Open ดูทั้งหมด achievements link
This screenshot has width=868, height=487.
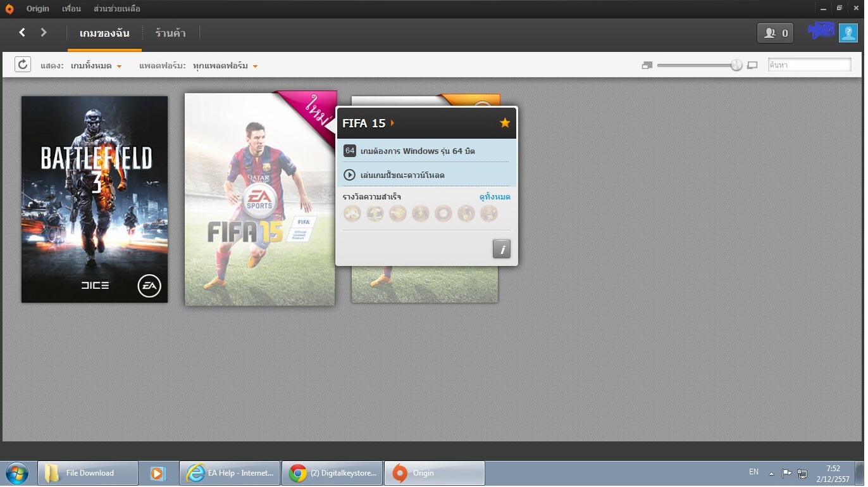pyautogui.click(x=495, y=197)
